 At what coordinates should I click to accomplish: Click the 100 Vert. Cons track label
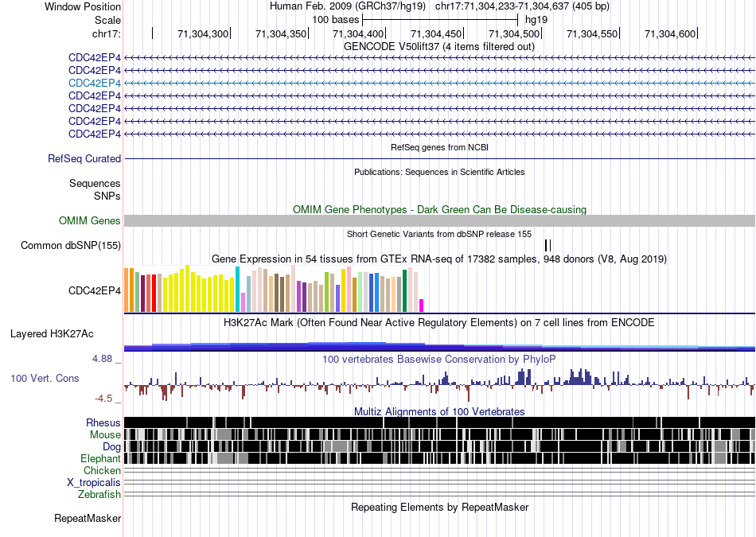coord(45,379)
